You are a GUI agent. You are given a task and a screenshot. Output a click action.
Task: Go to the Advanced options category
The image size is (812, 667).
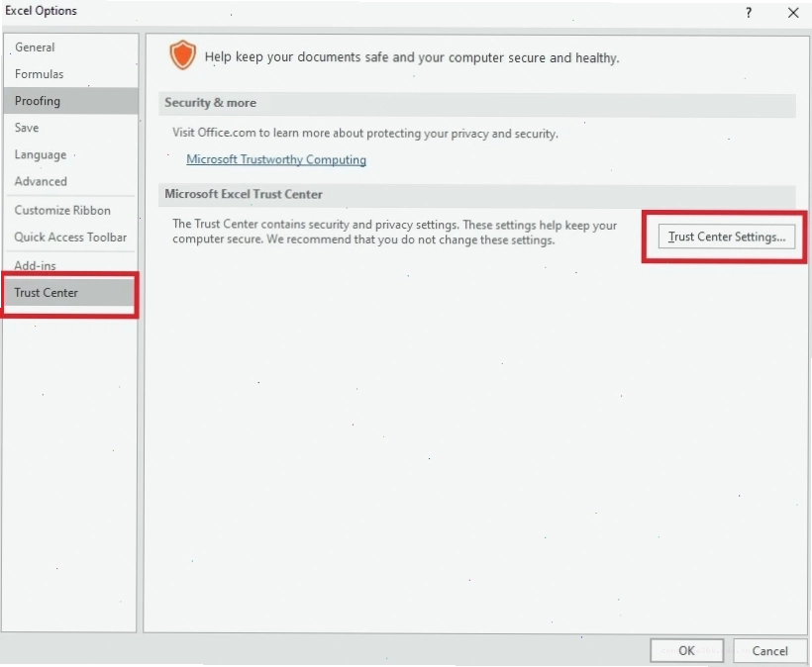coord(70,182)
